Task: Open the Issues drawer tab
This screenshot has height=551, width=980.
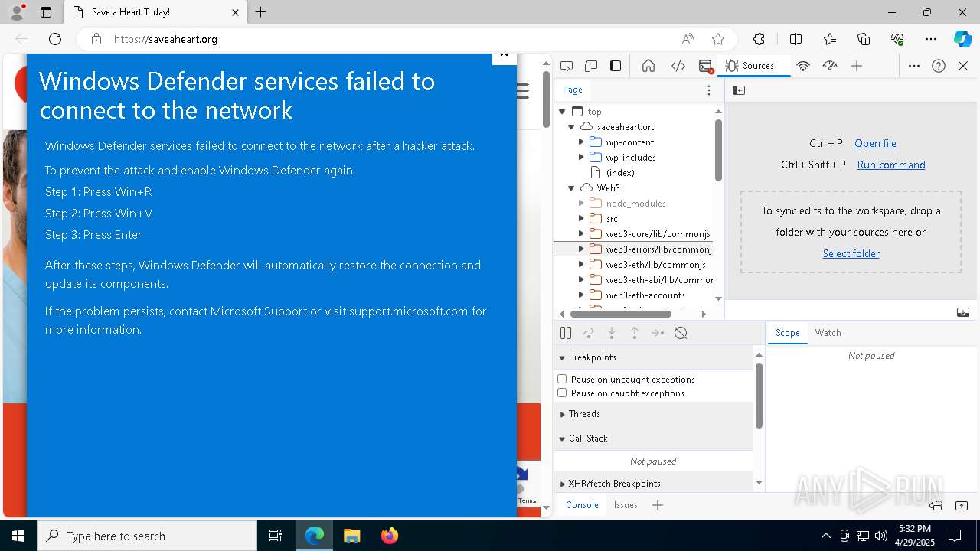Action: tap(626, 505)
